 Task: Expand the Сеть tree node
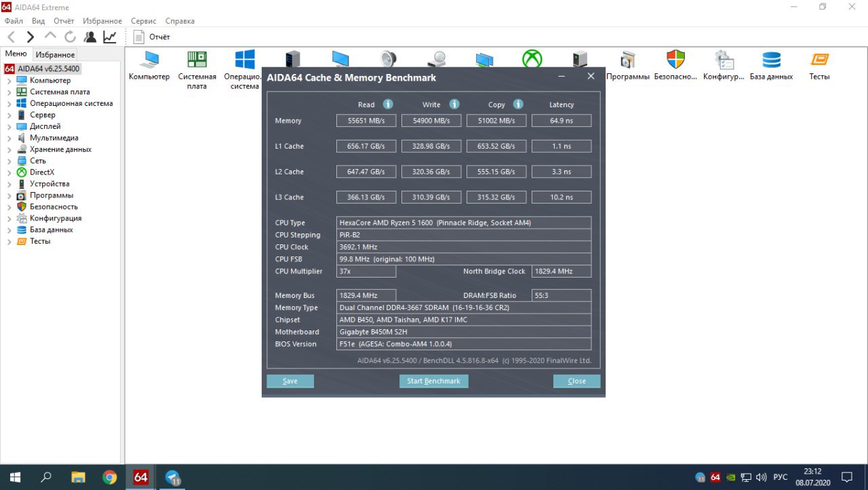[9, 161]
